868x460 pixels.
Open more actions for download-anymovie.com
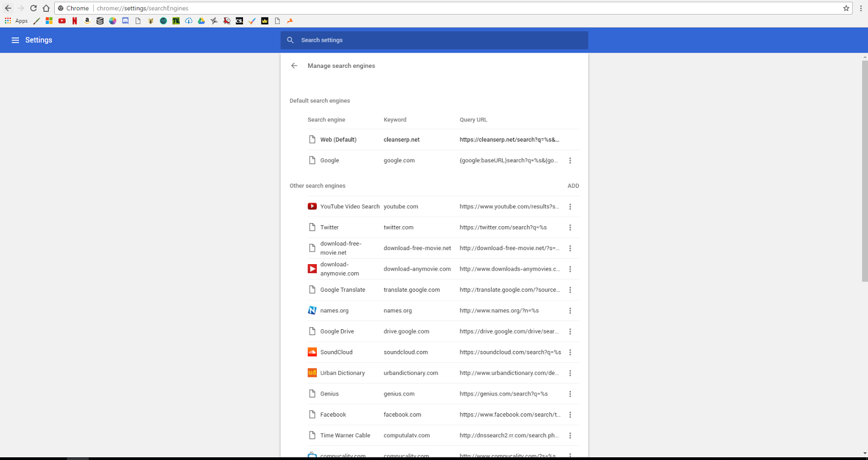(570, 269)
